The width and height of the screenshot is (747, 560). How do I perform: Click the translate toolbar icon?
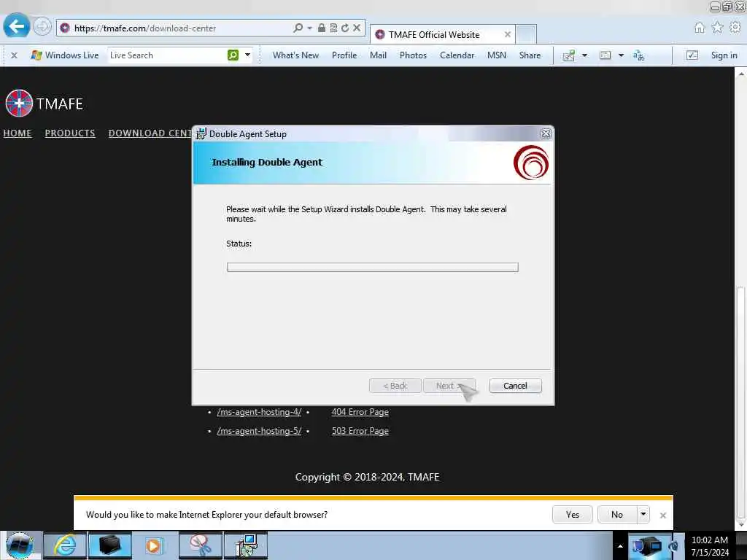(x=638, y=55)
